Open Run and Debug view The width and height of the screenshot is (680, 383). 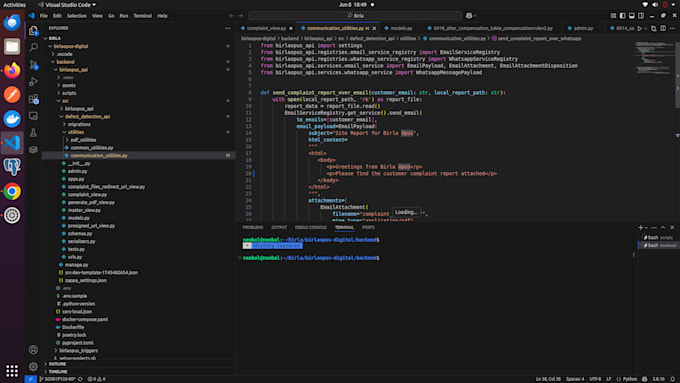33,82
